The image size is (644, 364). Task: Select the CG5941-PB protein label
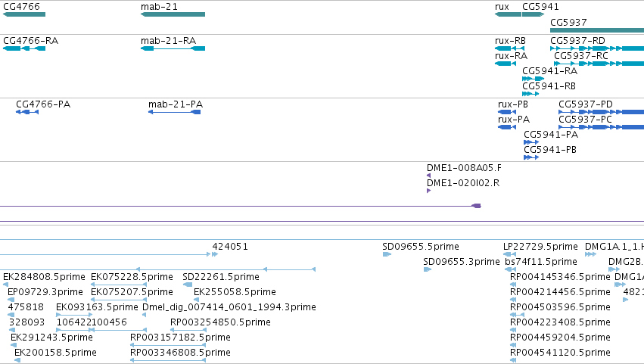tap(550, 150)
